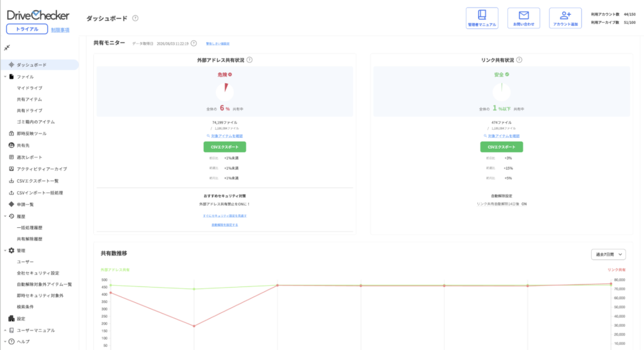Click the 即時反映ツール icon
The width and height of the screenshot is (644, 350).
(11, 133)
